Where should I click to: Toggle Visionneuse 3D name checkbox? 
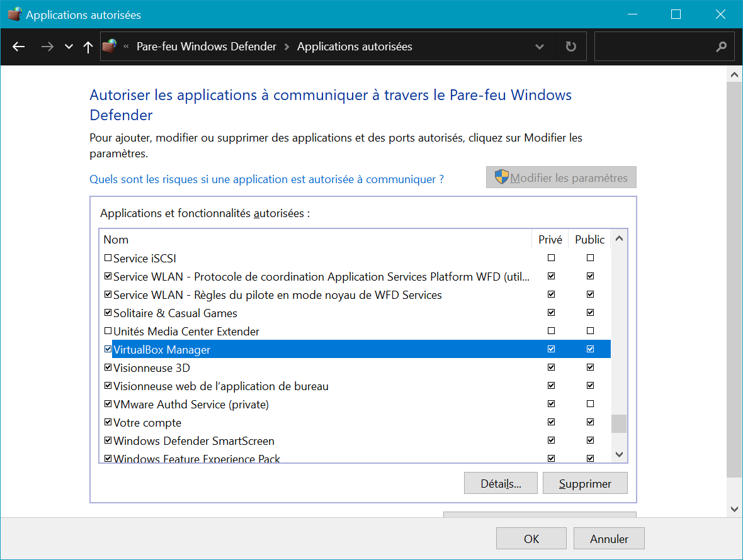[x=108, y=367]
